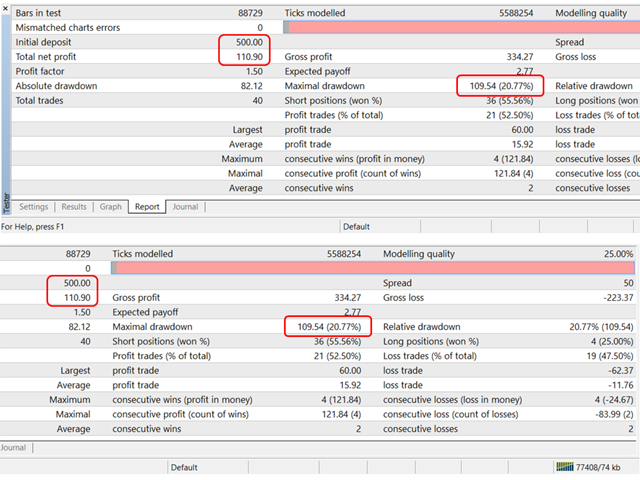640x480 pixels.
Task: Select 'Loss trades (% of total)' label in lower report
Action: point(429,356)
